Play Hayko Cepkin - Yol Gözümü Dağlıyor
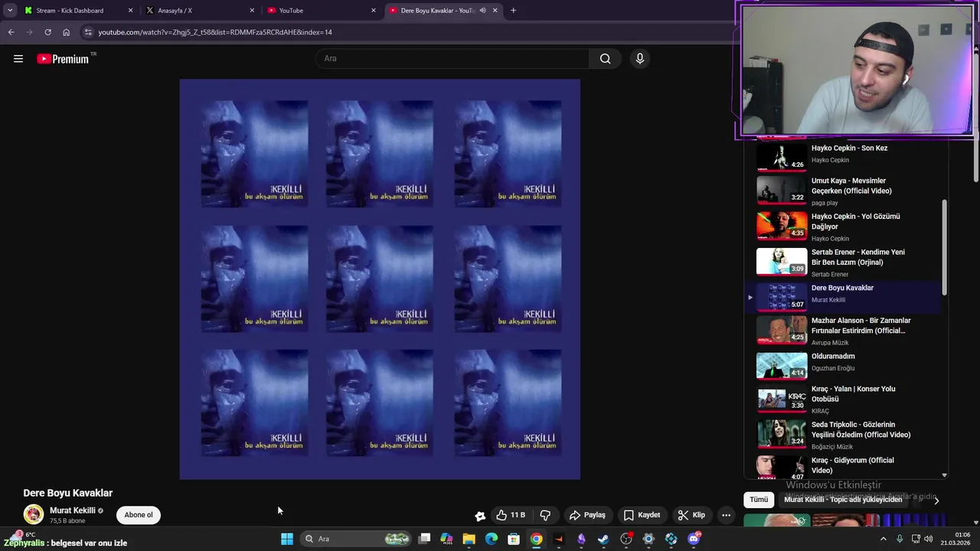 (x=842, y=227)
